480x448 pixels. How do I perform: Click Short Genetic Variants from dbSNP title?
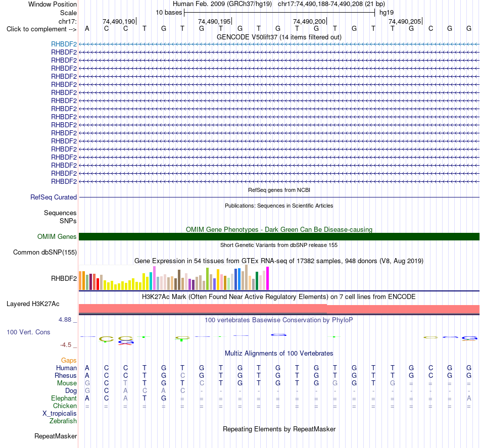click(279, 245)
